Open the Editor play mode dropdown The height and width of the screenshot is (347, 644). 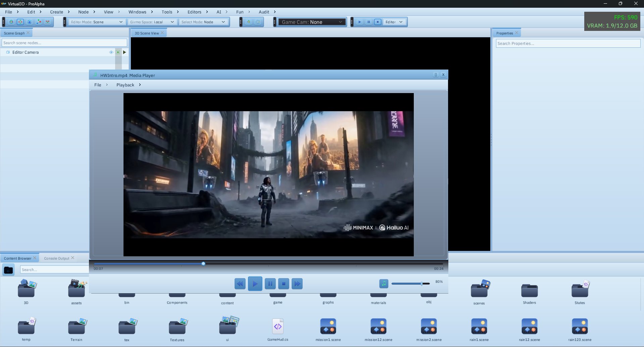(394, 22)
